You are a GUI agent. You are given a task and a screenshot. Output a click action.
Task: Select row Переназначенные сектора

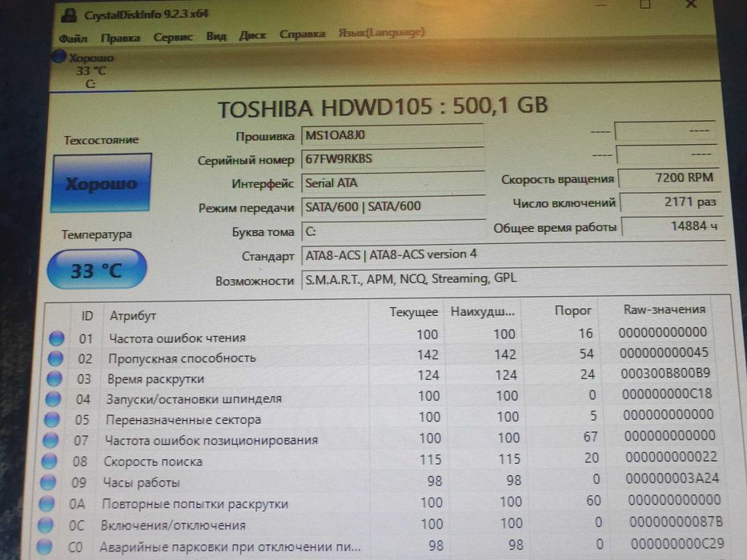click(x=380, y=418)
